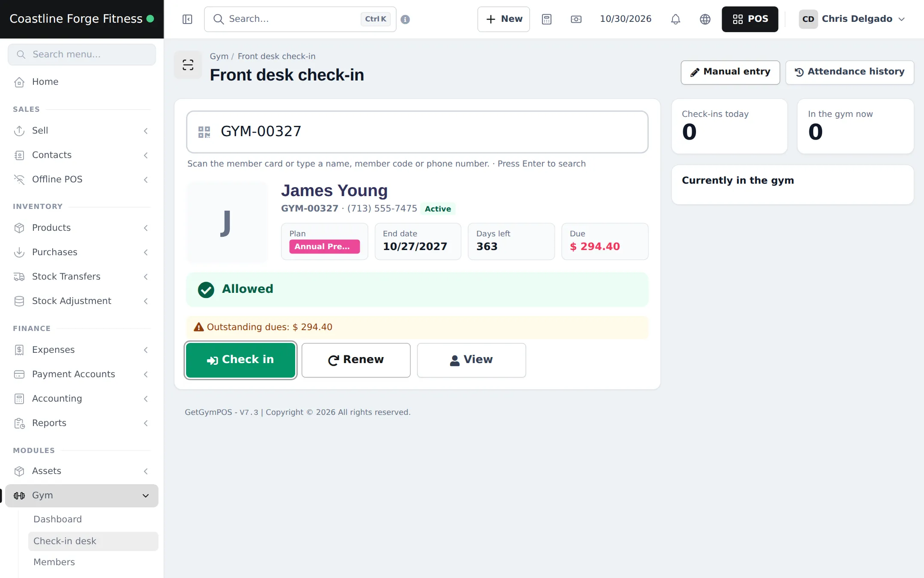Open the calculator icon in top bar
The width and height of the screenshot is (924, 578).
547,19
